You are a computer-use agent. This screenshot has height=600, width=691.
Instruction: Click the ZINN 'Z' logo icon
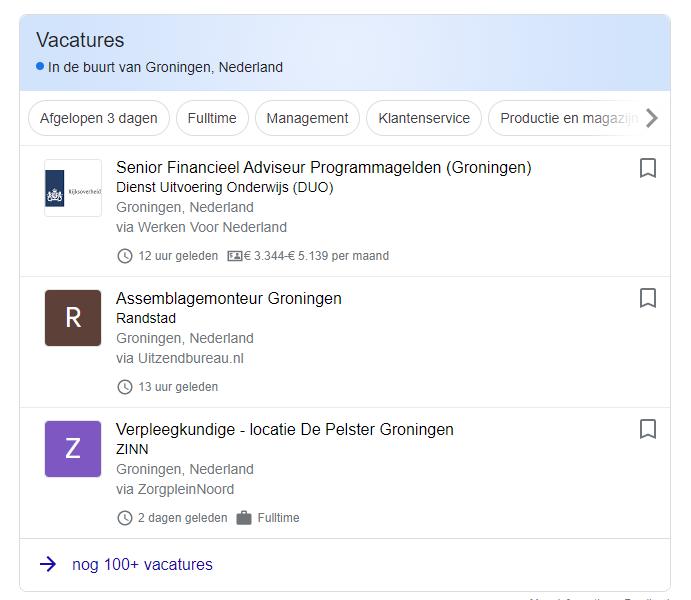pyautogui.click(x=73, y=449)
